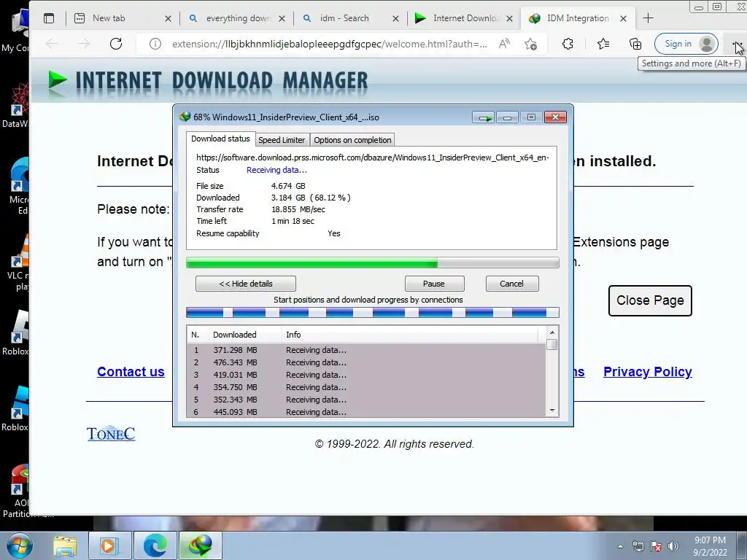Viewport: 747px width, 560px height.
Task: Open Read aloud icon in address bar
Action: (x=504, y=44)
